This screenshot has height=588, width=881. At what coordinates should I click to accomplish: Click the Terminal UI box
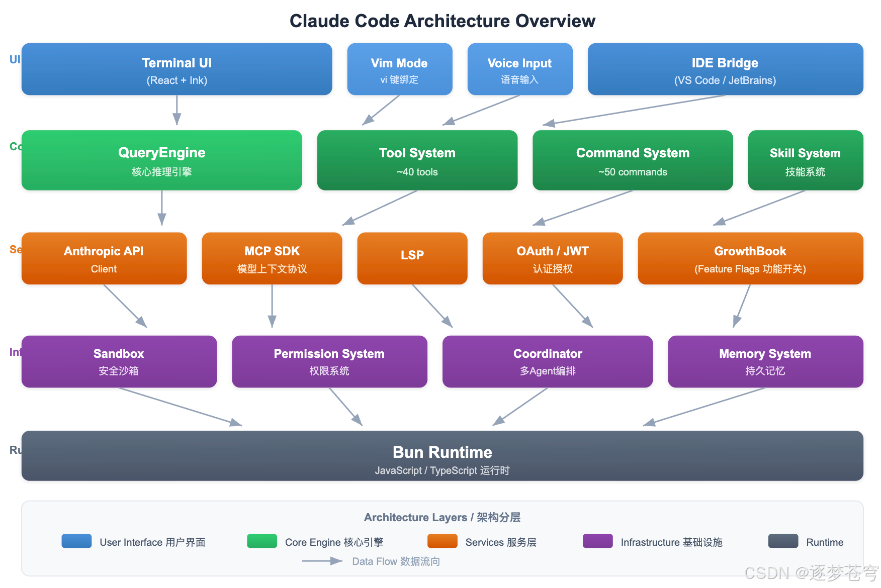click(x=177, y=69)
